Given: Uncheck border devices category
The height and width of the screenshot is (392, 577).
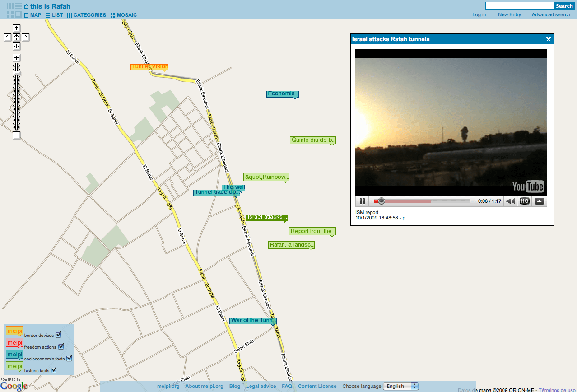Looking at the screenshot, I should pos(58,335).
